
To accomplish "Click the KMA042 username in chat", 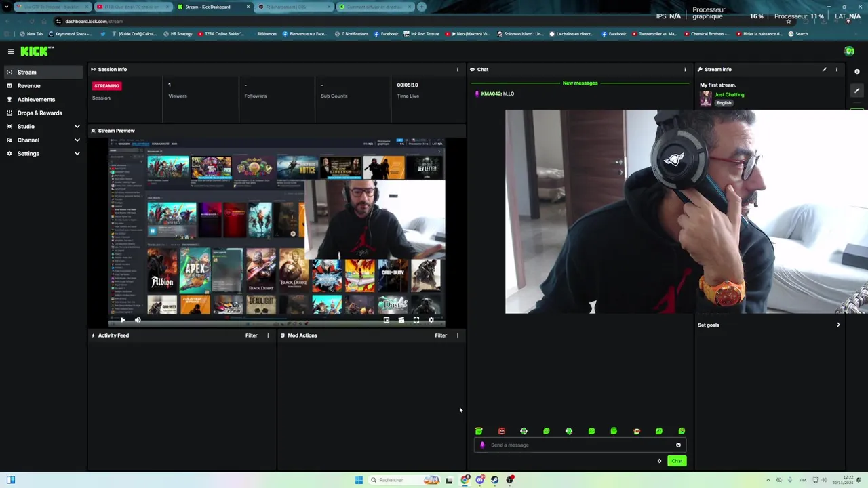I will tap(491, 94).
